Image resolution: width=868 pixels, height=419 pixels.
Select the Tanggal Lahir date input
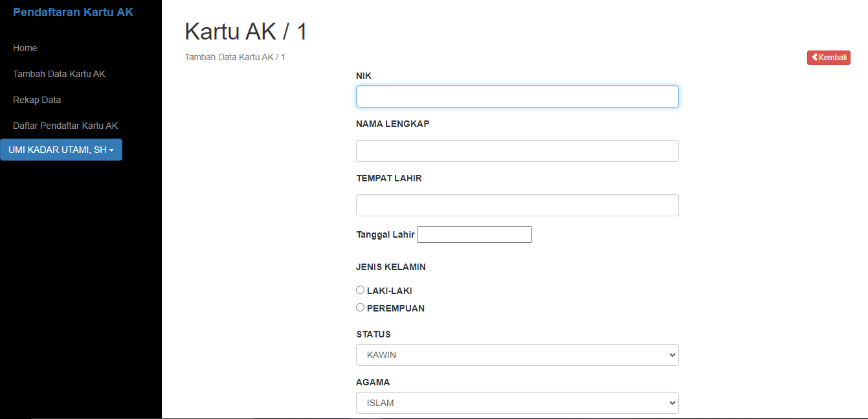474,234
